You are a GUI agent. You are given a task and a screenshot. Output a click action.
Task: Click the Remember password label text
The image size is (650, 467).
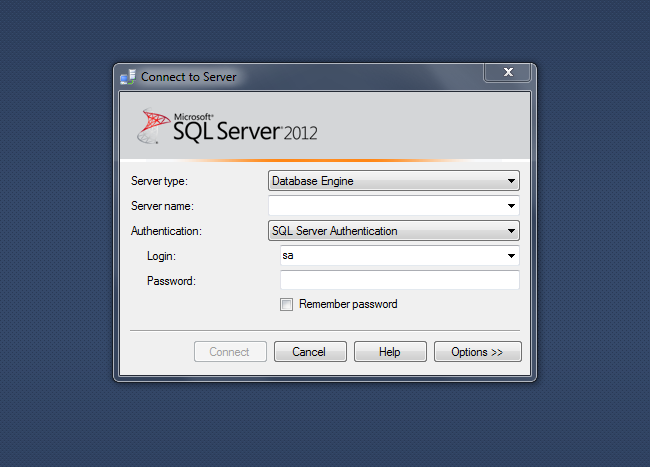348,304
